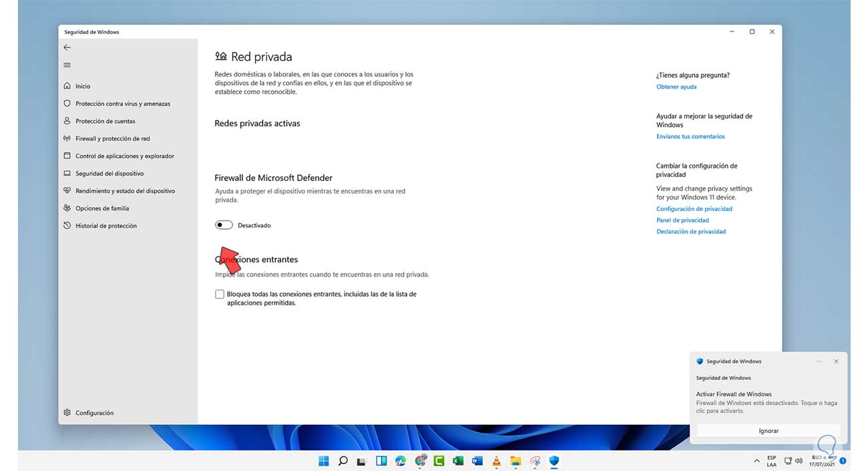Open Configuración at sidebar bottom

pos(95,413)
